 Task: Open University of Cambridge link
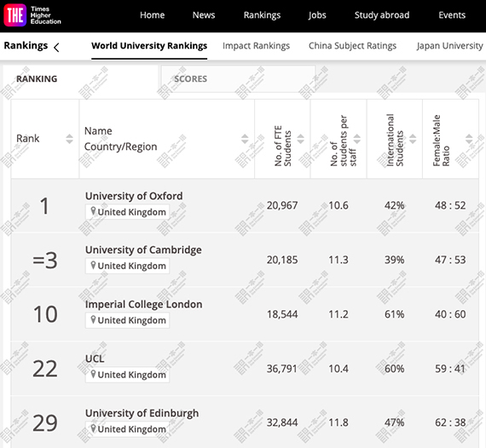click(x=143, y=250)
